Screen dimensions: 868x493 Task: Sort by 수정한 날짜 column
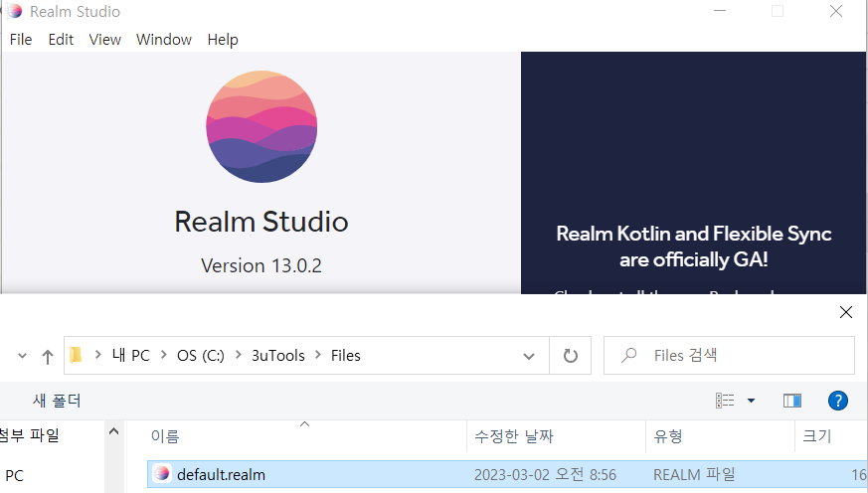(x=514, y=436)
